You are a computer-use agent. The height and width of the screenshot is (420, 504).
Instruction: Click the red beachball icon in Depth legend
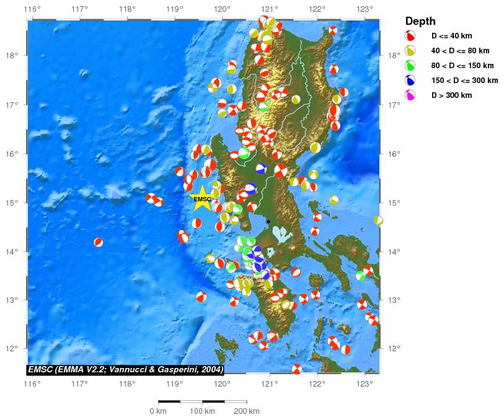[410, 36]
